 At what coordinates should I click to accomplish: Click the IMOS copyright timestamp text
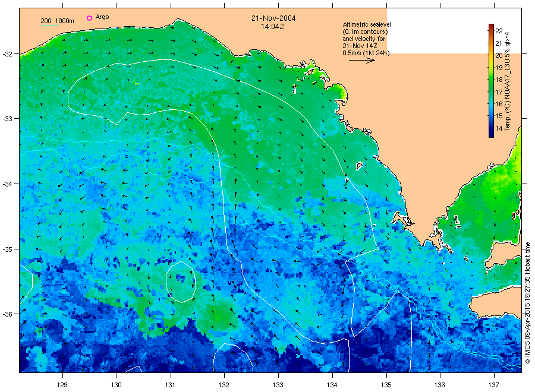[x=527, y=303]
